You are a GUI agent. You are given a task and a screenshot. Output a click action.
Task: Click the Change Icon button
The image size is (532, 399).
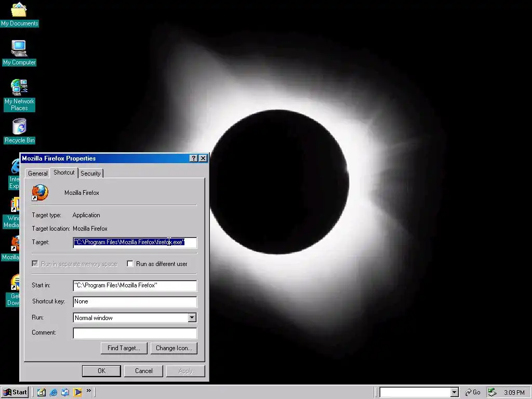coord(174,348)
